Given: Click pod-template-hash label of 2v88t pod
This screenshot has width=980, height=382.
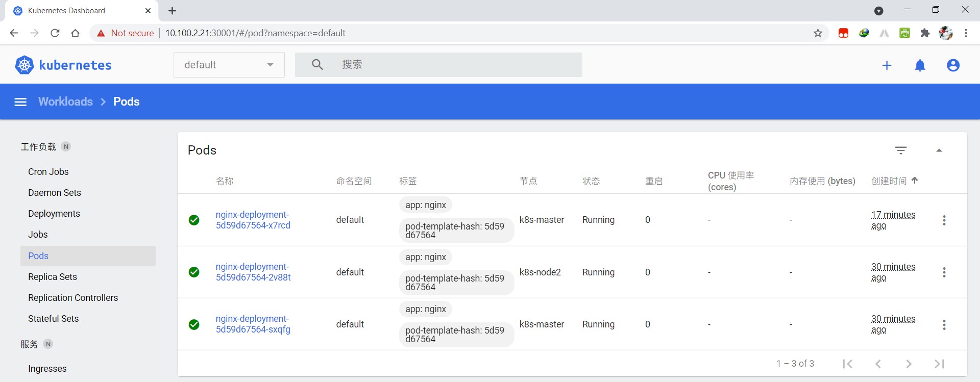Looking at the screenshot, I should 456,283.
